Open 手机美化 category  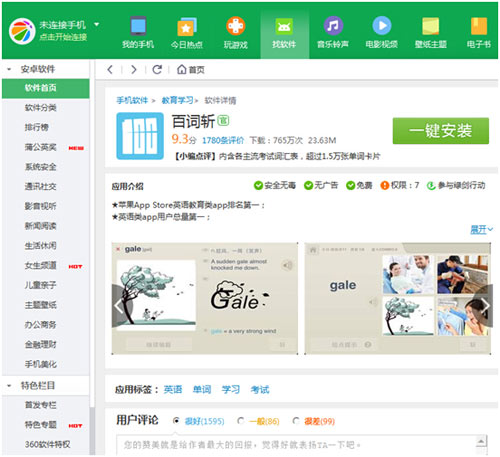pyautogui.click(x=41, y=364)
